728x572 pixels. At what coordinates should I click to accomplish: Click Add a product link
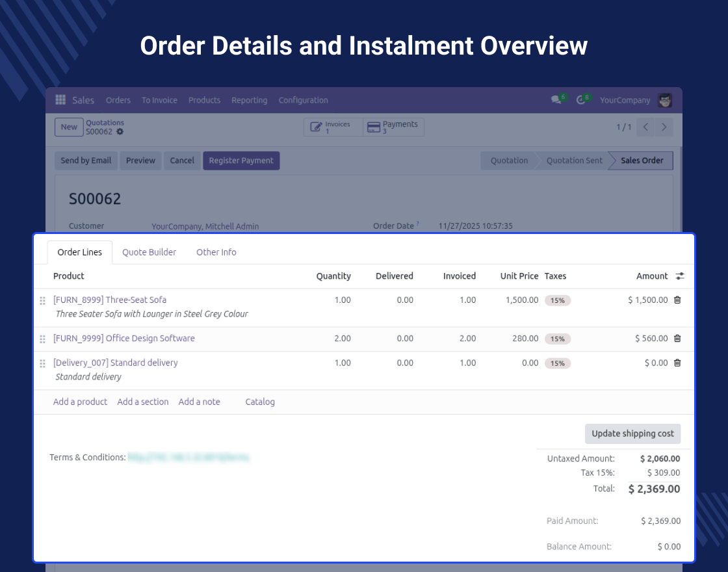[81, 402]
